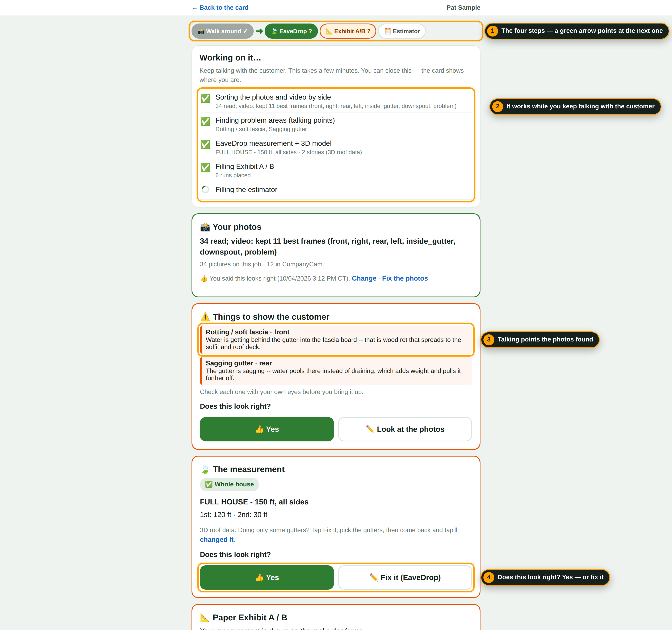The width and height of the screenshot is (672, 630).
Task: Click 'Check each one with your own eyes' note
Action: point(282,392)
